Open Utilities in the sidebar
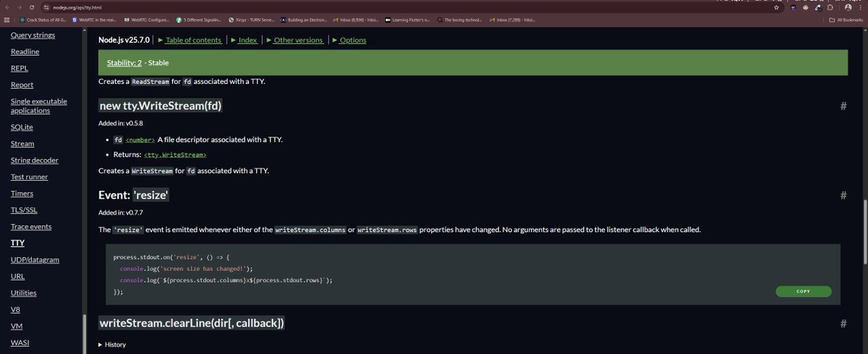This screenshot has width=868, height=354. tap(23, 293)
